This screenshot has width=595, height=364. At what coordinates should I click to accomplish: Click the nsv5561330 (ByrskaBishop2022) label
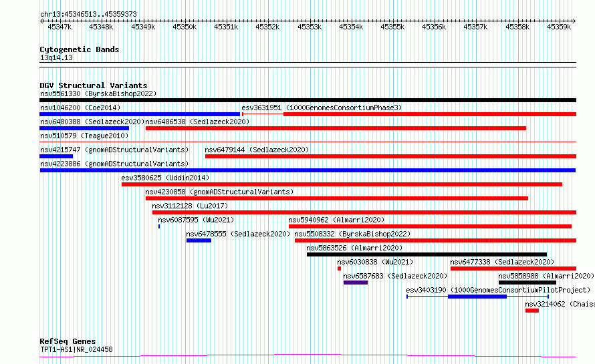98,94
